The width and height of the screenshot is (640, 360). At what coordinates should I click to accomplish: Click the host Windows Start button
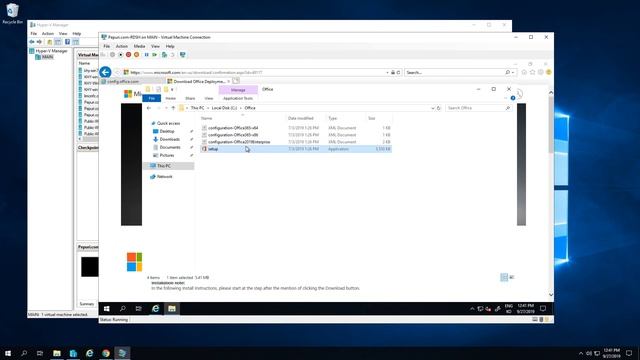(8, 353)
